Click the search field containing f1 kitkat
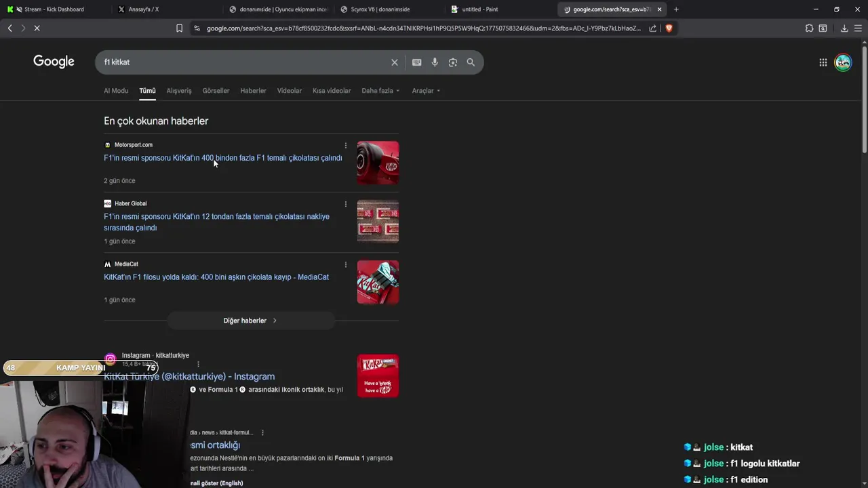This screenshot has width=868, height=488. (244, 62)
